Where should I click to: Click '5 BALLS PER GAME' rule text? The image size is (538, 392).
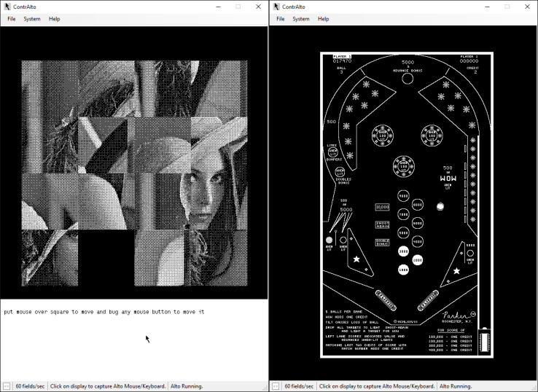[x=344, y=312]
